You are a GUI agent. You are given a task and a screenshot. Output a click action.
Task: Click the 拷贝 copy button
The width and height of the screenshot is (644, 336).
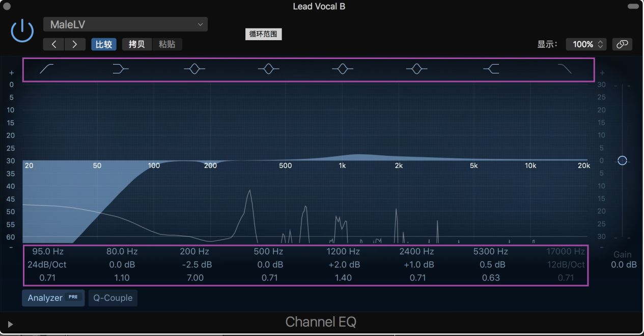tap(136, 44)
